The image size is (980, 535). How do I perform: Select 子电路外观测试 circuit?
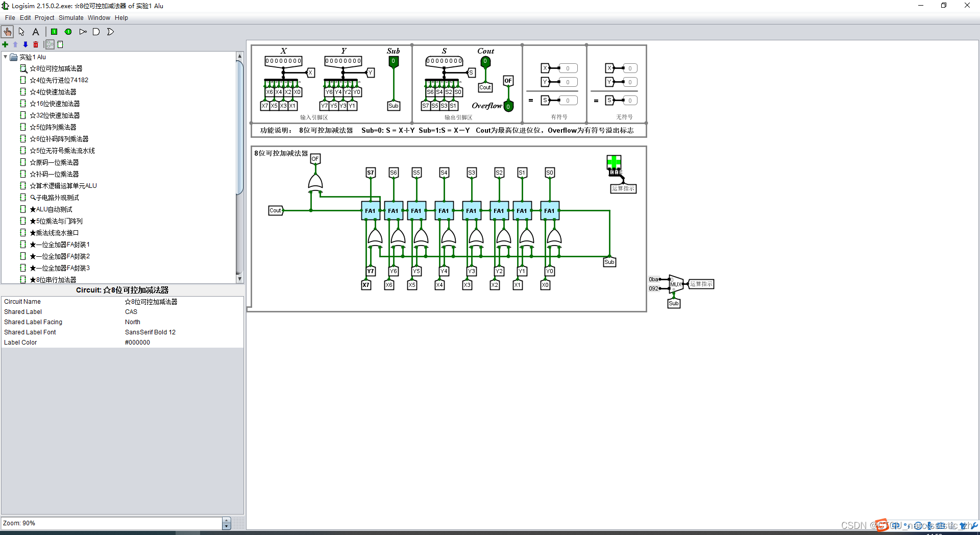(x=54, y=198)
